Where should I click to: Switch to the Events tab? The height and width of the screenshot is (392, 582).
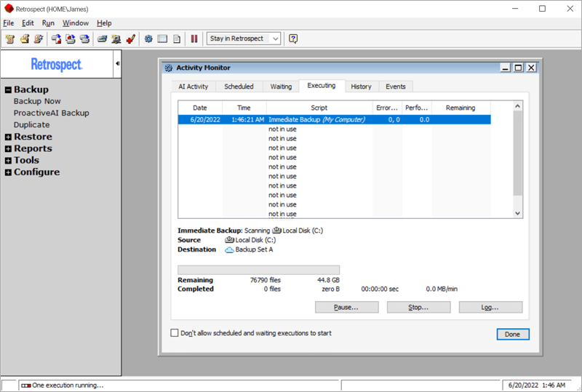tap(396, 87)
